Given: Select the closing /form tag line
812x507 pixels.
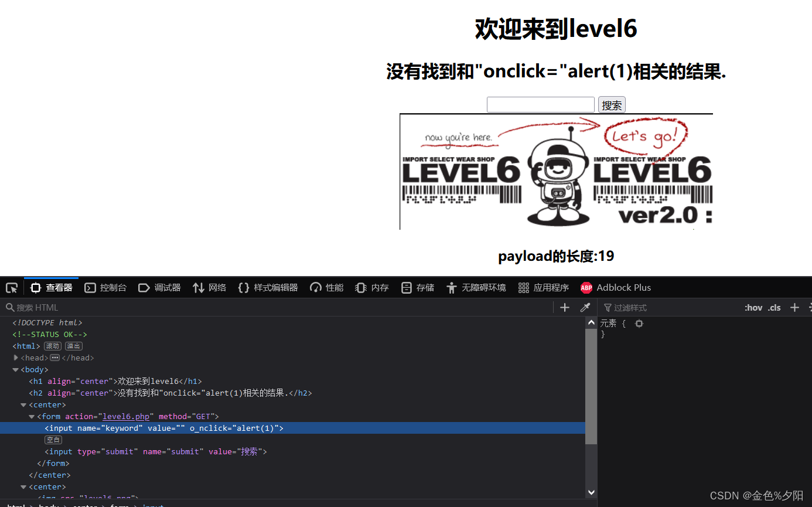Looking at the screenshot, I should [292, 464].
